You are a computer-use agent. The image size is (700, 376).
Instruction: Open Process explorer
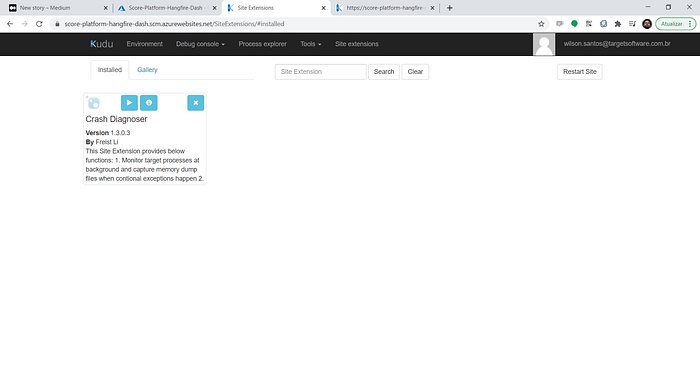[262, 44]
